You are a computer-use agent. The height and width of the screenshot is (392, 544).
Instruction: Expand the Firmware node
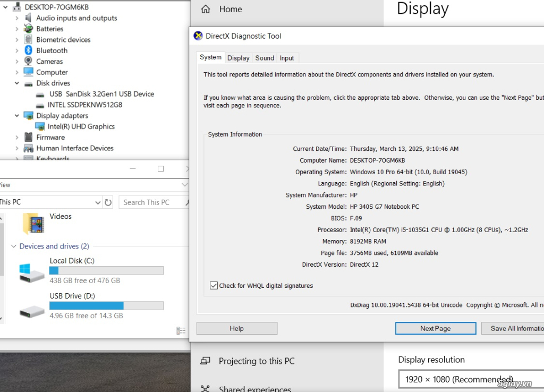(16, 138)
